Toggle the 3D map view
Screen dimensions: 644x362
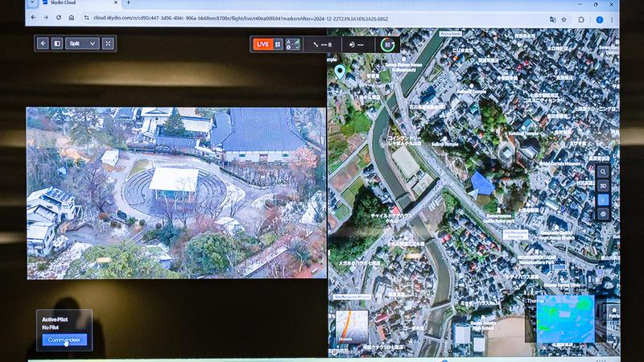[604, 186]
